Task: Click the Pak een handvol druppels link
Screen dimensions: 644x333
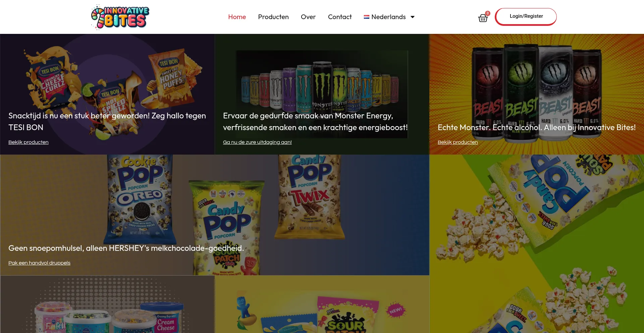Action: point(39,263)
